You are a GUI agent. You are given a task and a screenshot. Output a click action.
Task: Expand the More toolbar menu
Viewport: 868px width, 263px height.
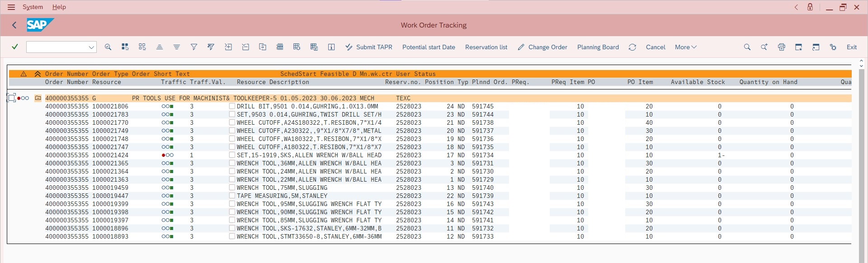[x=685, y=47]
